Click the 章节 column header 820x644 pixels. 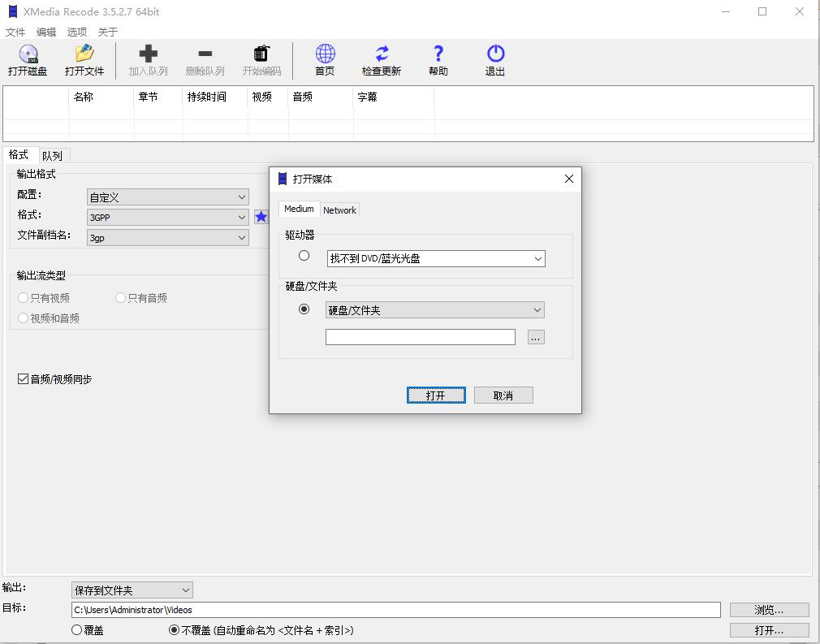[158, 97]
